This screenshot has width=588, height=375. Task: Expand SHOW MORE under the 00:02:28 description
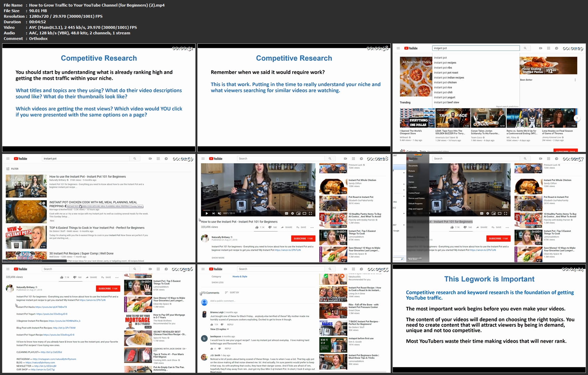point(218,258)
